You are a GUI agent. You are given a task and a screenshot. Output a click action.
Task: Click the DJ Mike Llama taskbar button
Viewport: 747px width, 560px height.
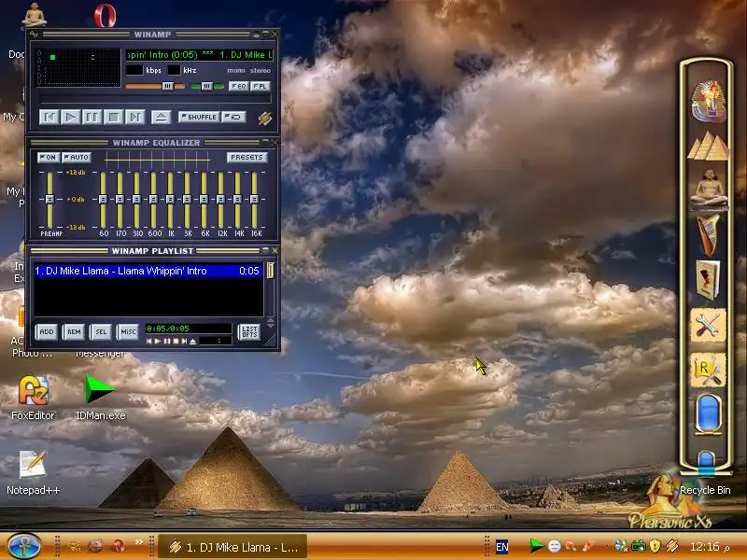[233, 547]
